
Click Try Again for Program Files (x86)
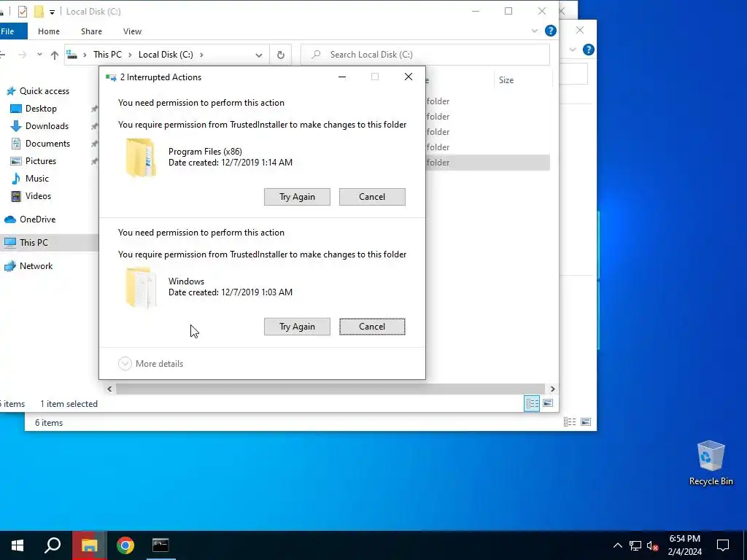(297, 197)
